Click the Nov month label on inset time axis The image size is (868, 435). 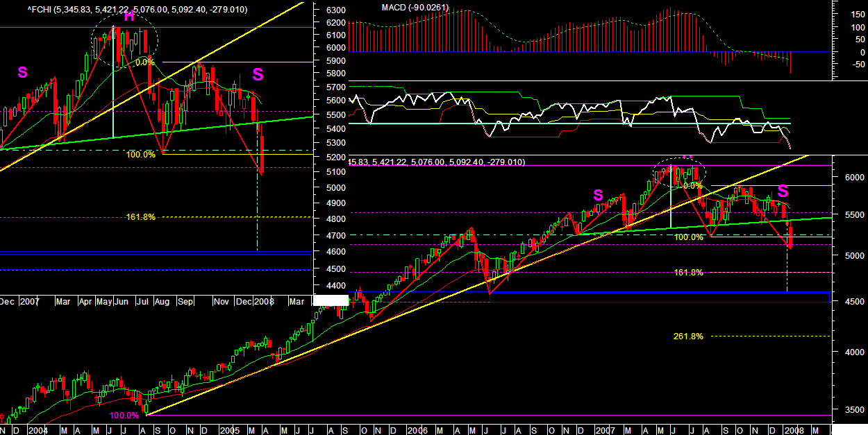coord(222,302)
